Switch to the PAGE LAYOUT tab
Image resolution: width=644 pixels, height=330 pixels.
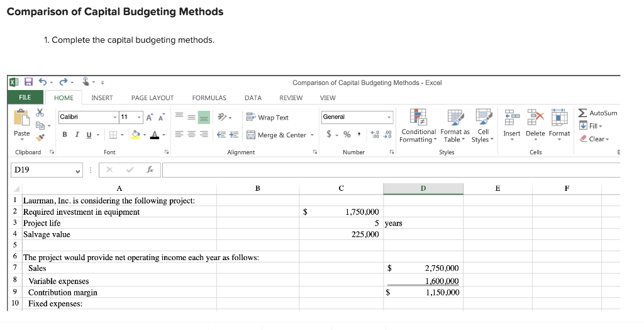click(152, 98)
